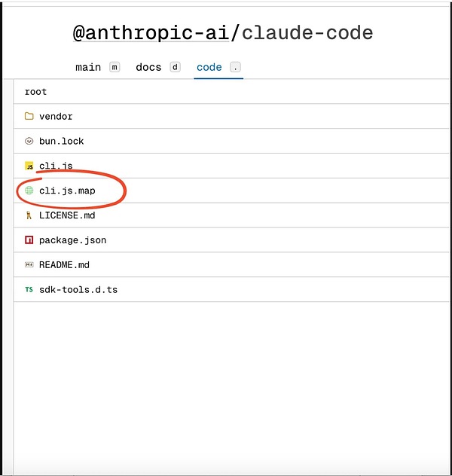452x476 pixels.
Task: Click the vendor folder icon
Action: [29, 117]
